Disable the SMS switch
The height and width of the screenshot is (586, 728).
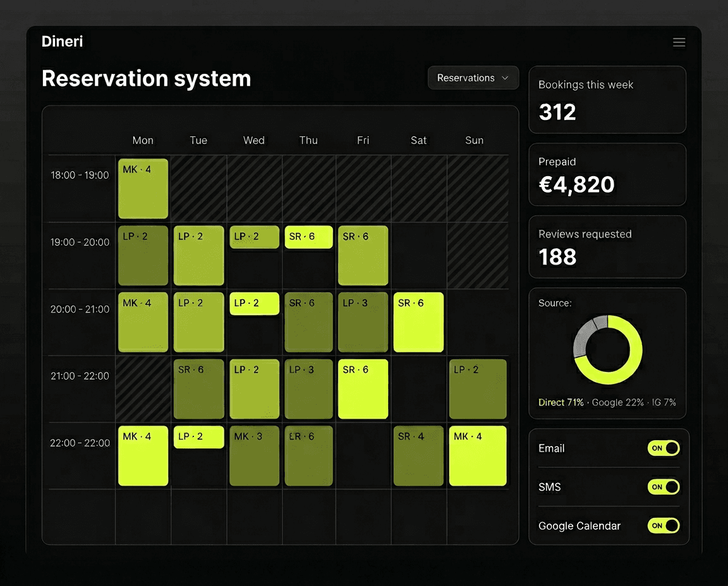pos(664,487)
